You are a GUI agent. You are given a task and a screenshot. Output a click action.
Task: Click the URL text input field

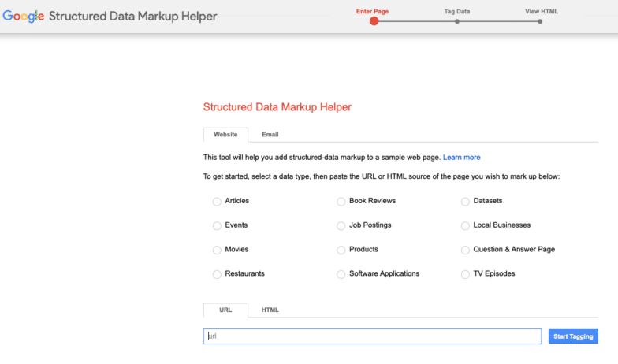[x=372, y=336]
